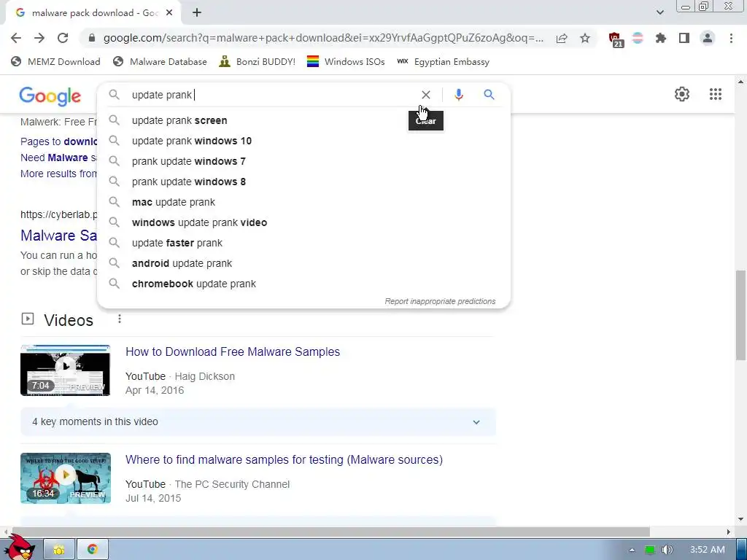Click the vertical page scrollbar thumb
Screen dimensions: 747x560
click(x=740, y=315)
